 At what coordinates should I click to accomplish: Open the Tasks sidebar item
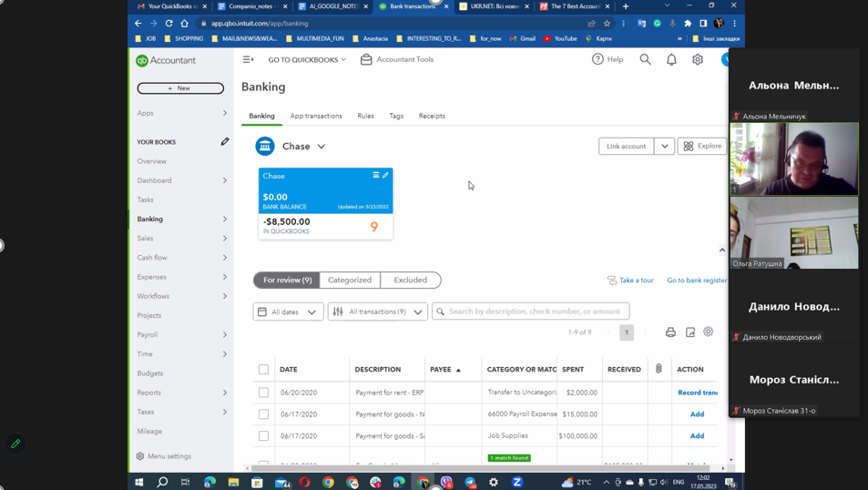(x=146, y=199)
